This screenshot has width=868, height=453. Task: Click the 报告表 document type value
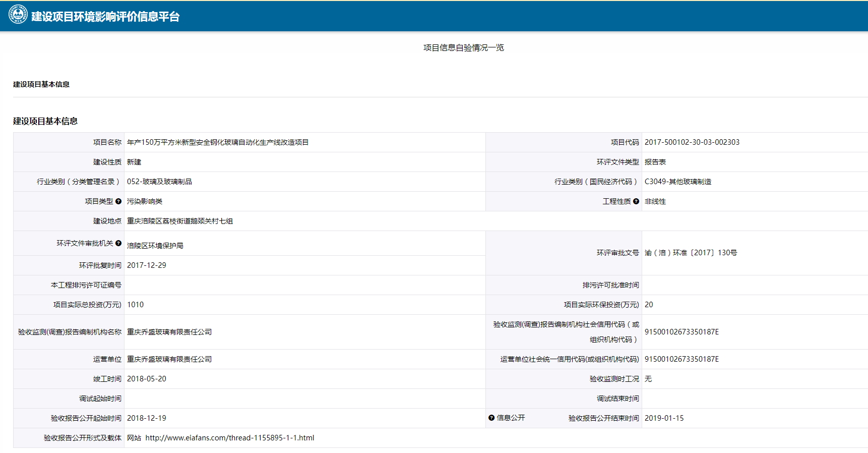point(655,162)
